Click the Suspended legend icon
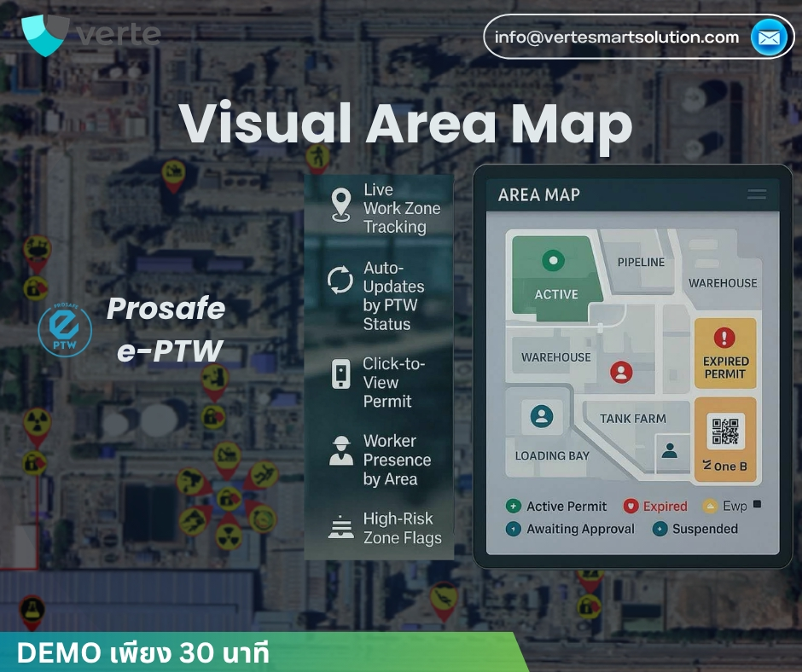Screen dimensions: 802x672 click(x=660, y=529)
